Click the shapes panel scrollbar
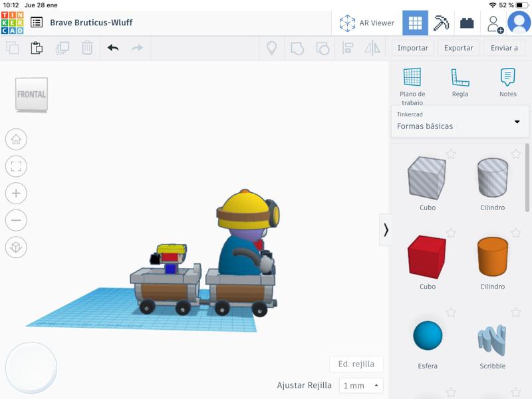 click(x=527, y=178)
